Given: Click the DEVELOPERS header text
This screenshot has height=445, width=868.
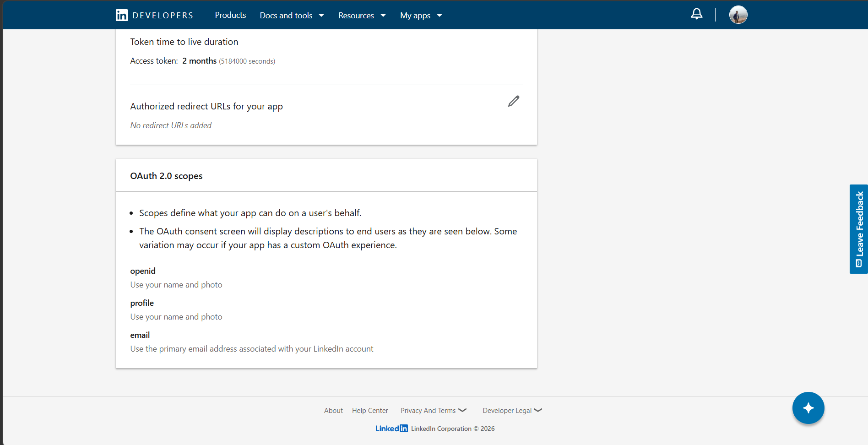Looking at the screenshot, I should pos(163,16).
